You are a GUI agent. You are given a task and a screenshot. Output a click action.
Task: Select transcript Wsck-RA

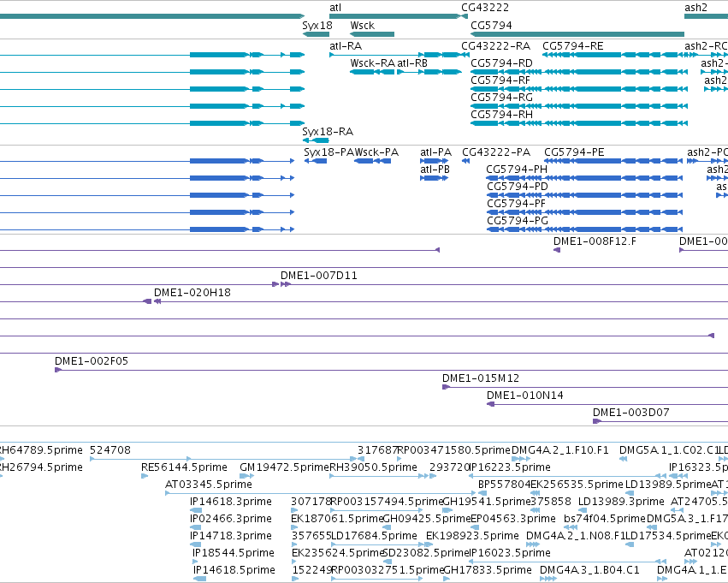pyautogui.click(x=372, y=63)
